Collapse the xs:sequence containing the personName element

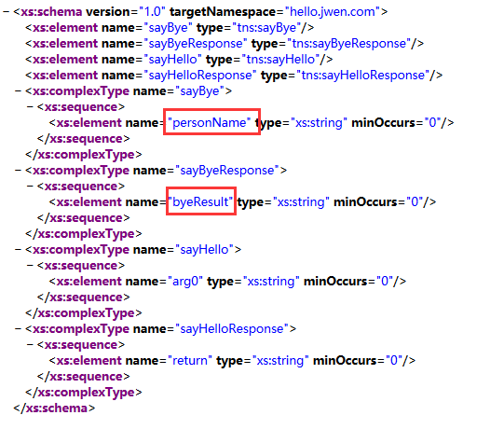30,107
